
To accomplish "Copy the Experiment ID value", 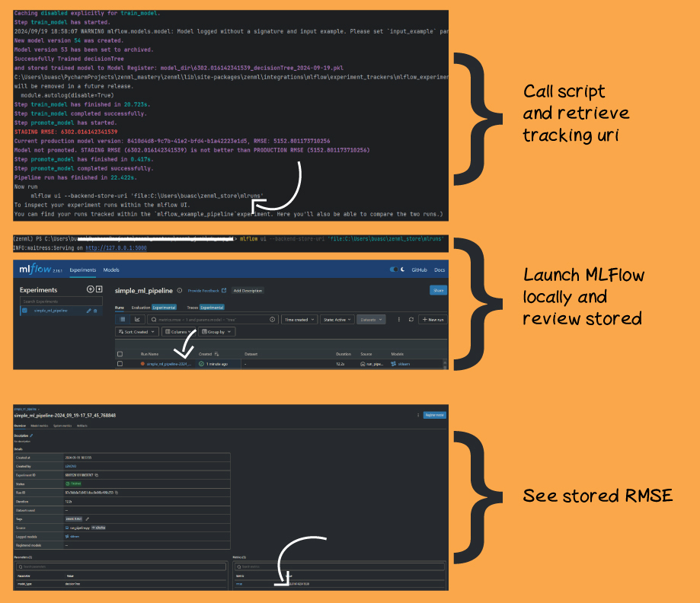I will tap(97, 475).
